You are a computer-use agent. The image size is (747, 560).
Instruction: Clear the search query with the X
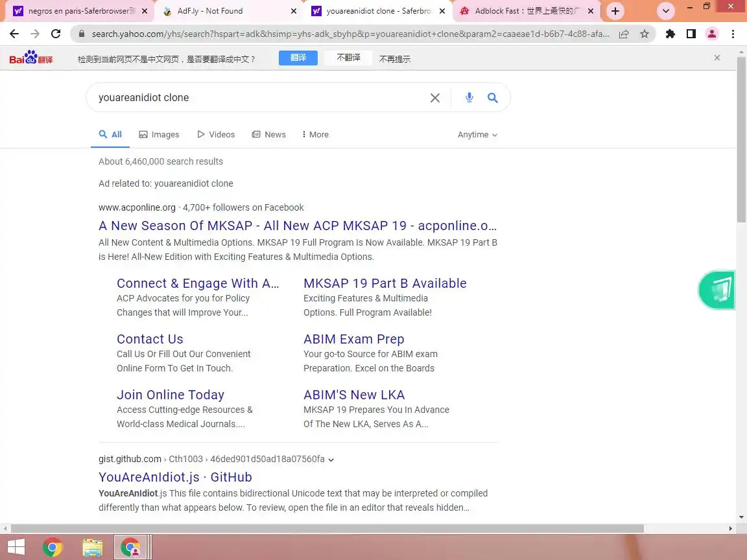tap(435, 98)
